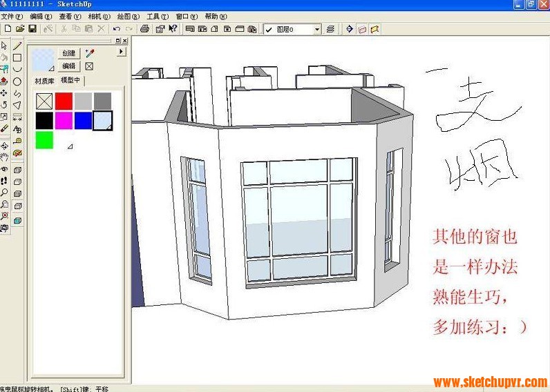Open the 图层0 layer dropdown
The width and height of the screenshot is (550, 392).
point(317,30)
